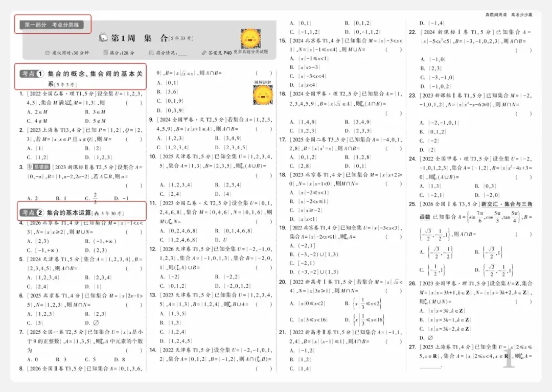This screenshot has height=392, width=552.
Task: Click the large page number "1" at the bottom right
Action: (x=509, y=358)
